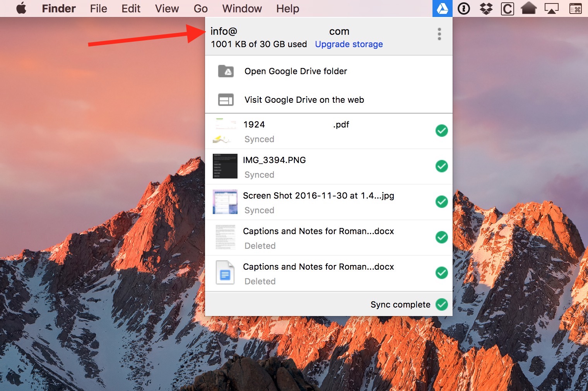Click the Upgrade storage link
The width and height of the screenshot is (588, 391).
tap(349, 44)
